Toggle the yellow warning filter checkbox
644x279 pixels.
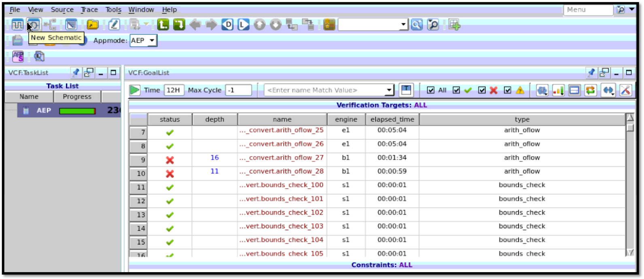point(508,90)
